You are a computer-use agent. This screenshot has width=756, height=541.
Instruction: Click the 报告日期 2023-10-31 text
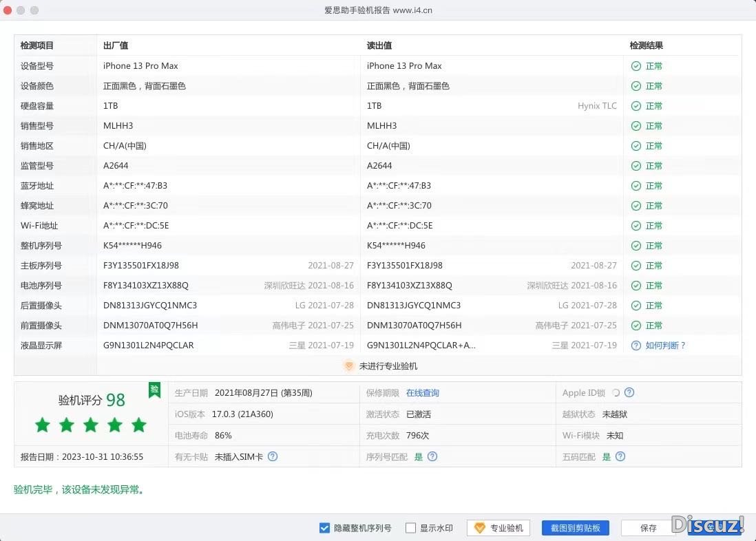pyautogui.click(x=81, y=456)
